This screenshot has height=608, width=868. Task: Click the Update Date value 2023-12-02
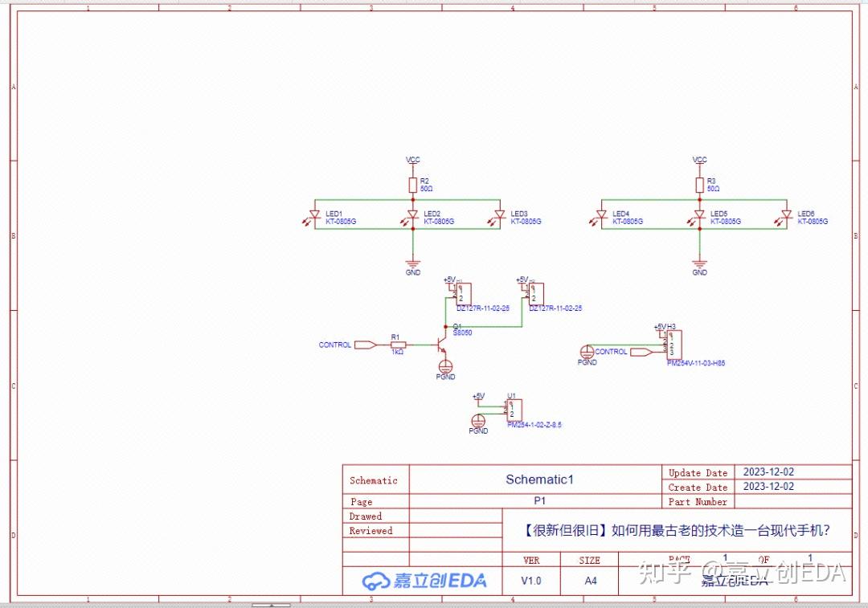768,472
